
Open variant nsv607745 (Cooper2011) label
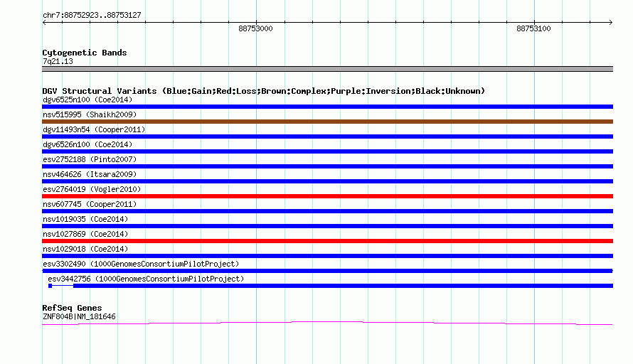pos(90,204)
